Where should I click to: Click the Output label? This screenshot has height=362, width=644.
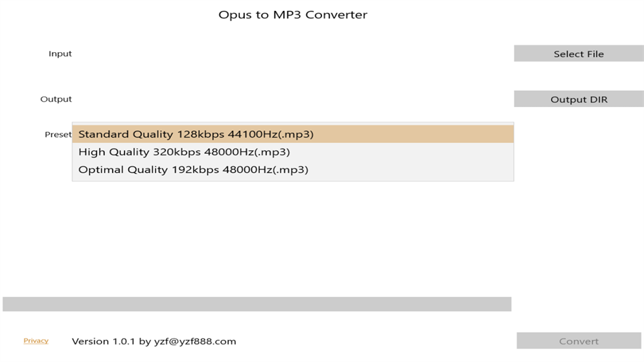point(56,99)
